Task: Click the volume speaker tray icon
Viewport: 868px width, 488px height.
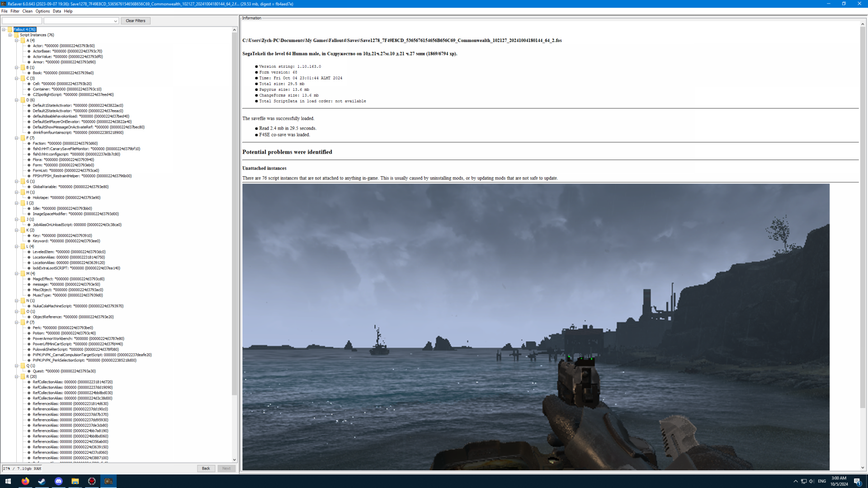Action: (811, 481)
